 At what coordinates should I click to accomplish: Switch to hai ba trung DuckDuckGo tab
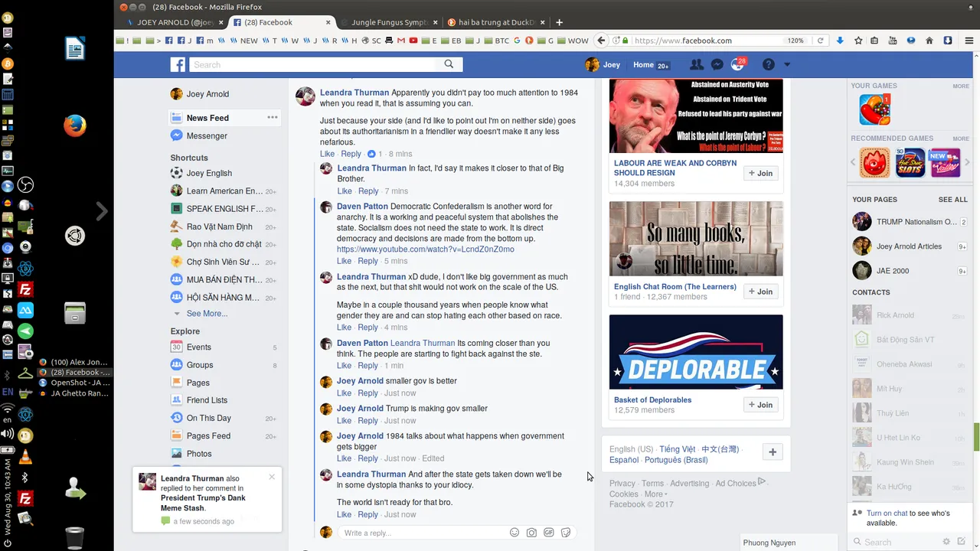point(495,22)
